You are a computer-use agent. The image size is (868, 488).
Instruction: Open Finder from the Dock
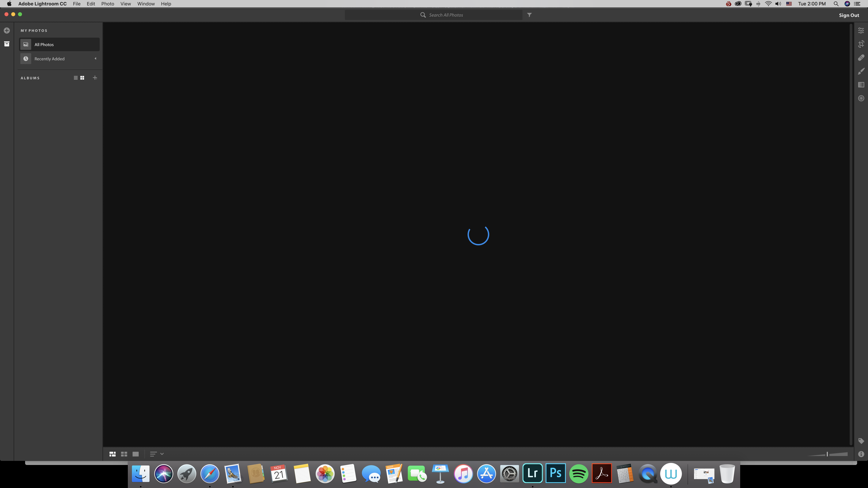(141, 474)
